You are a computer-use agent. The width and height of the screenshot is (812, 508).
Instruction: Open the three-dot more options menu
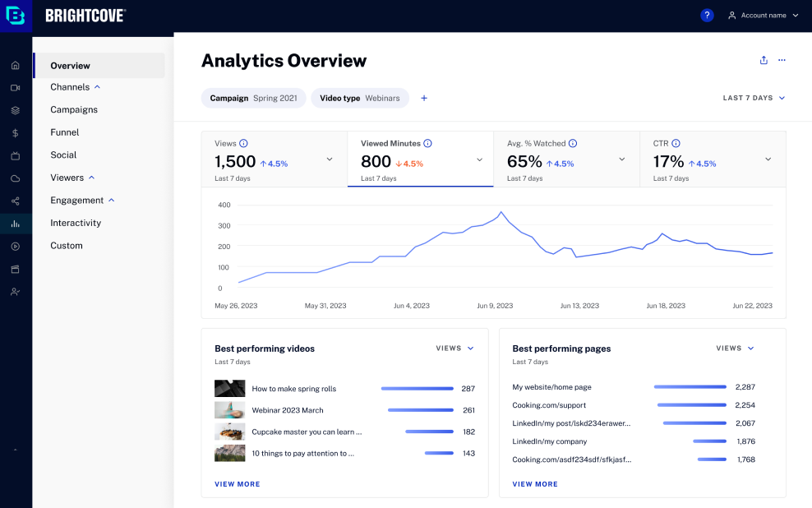tap(782, 60)
